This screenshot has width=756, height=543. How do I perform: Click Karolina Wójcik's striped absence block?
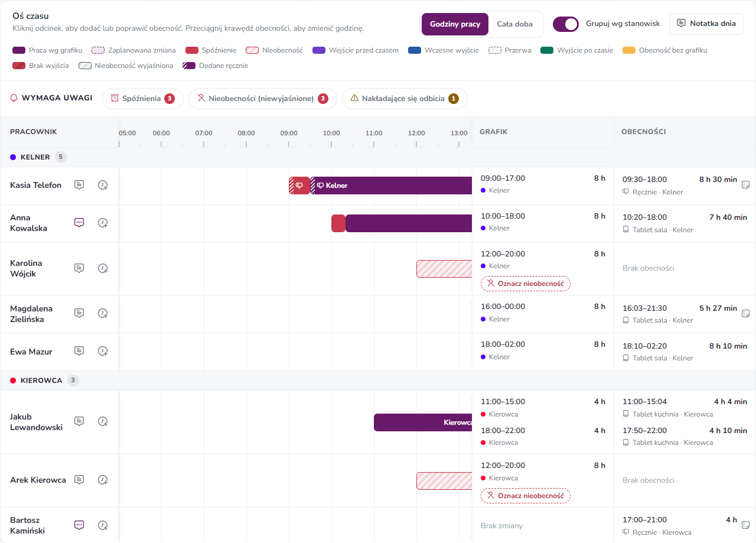coord(444,269)
